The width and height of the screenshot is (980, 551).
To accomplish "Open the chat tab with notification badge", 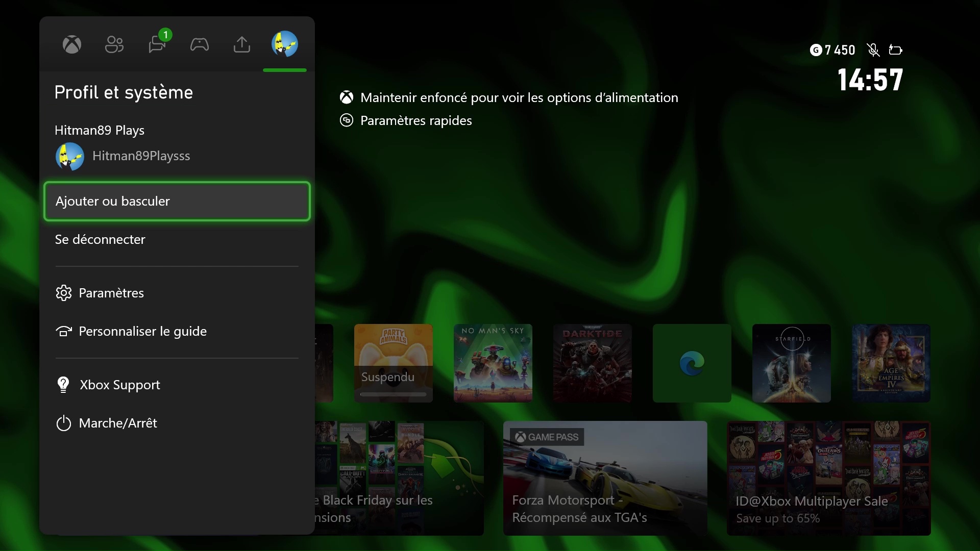I will coord(158,44).
